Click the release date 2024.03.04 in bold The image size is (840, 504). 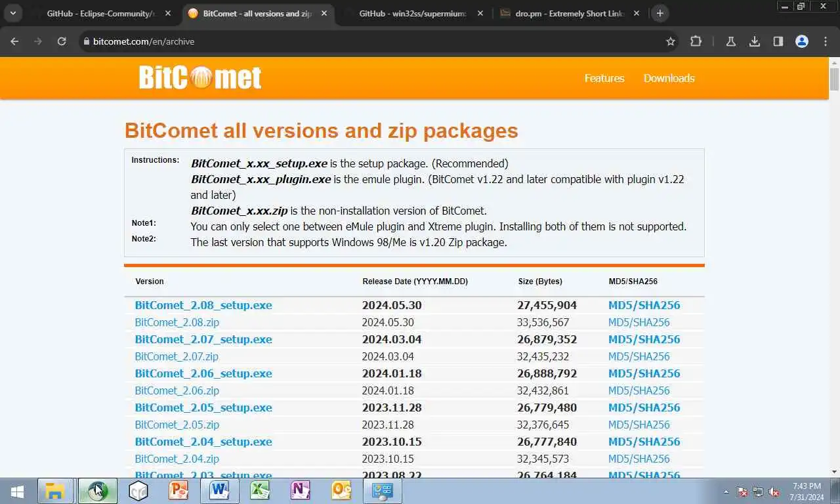coord(392,339)
